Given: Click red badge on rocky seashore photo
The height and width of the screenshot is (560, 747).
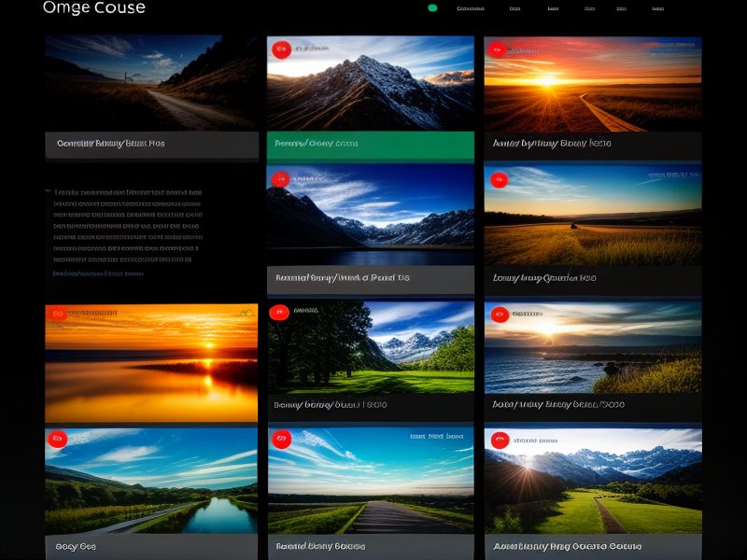Looking at the screenshot, I should tap(498, 315).
